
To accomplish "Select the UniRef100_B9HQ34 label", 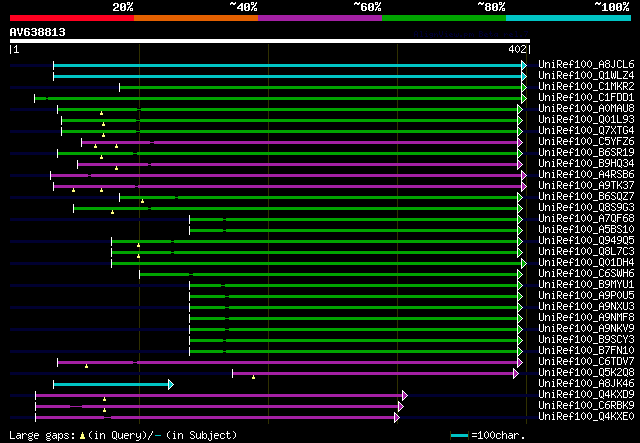I will [586, 164].
